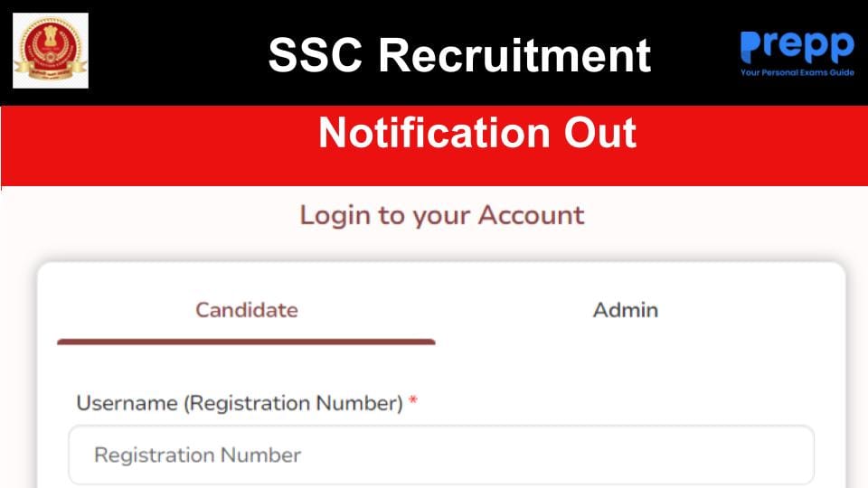
Task: Click the word "to" in login heading
Action: tap(392, 215)
